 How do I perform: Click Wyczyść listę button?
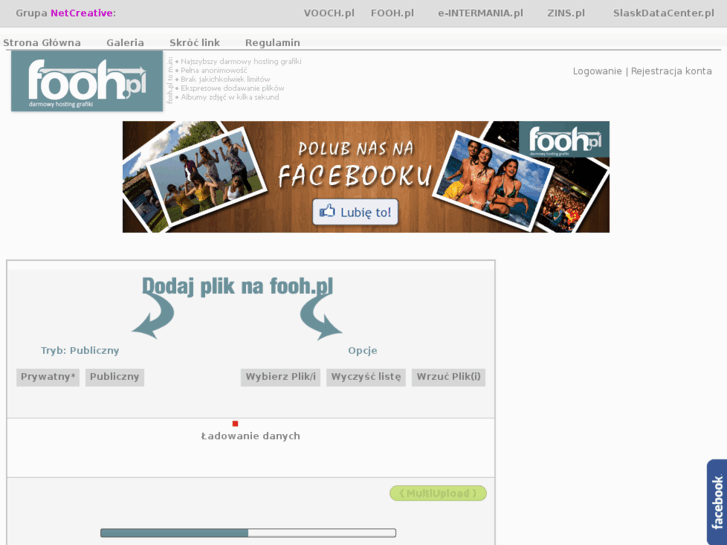tap(366, 377)
